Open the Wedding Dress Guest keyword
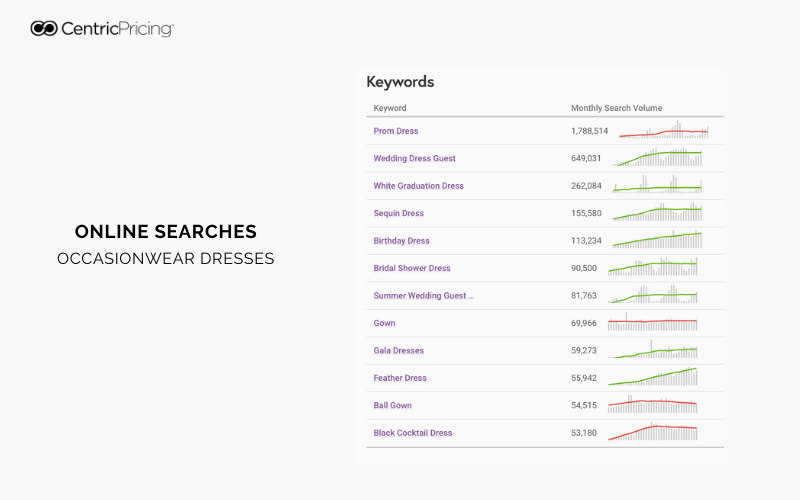This screenshot has width=800, height=500. [414, 159]
